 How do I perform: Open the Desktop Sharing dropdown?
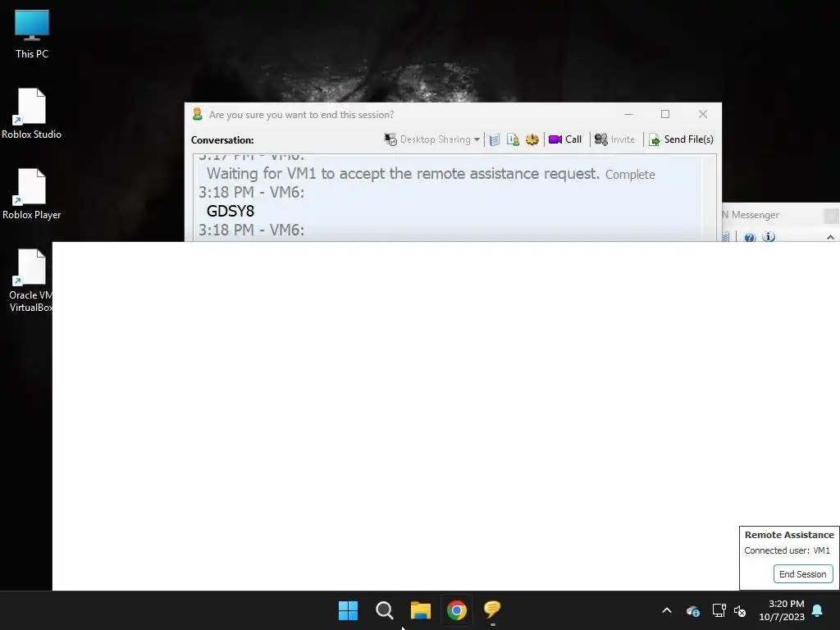pyautogui.click(x=431, y=139)
